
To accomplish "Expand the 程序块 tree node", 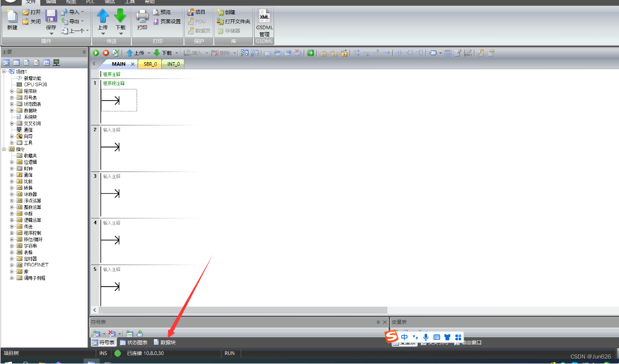I will [12, 91].
